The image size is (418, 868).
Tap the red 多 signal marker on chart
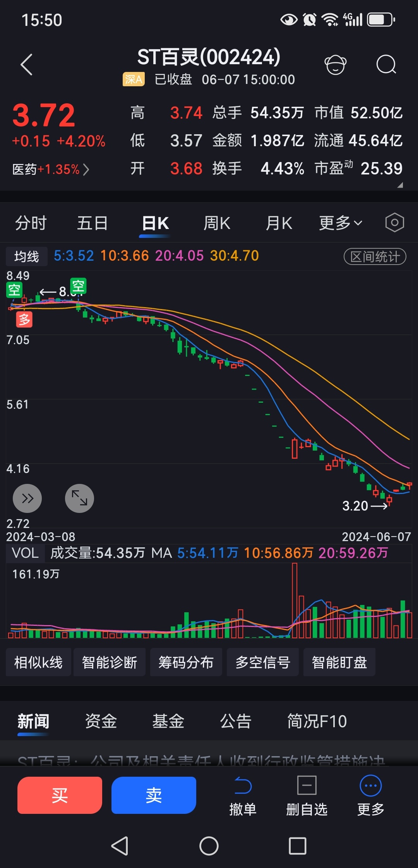click(24, 320)
